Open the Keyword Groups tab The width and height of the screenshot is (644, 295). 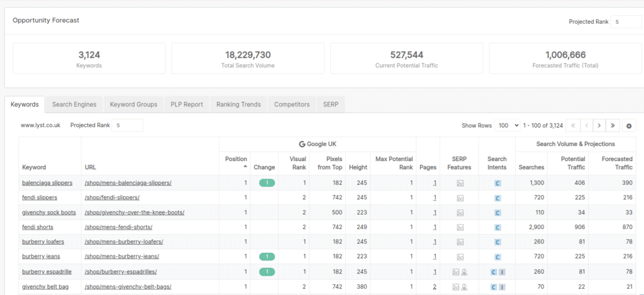(x=133, y=104)
